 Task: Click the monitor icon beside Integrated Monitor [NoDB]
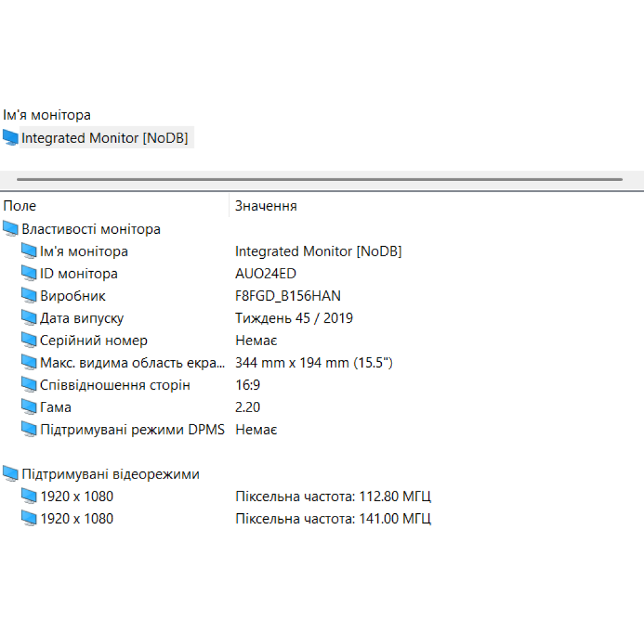pos(10,137)
